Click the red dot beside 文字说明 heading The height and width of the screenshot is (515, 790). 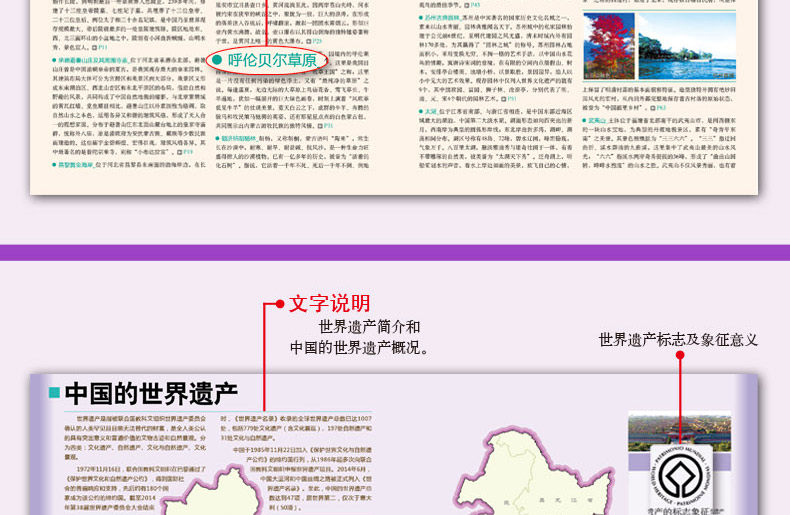point(280,303)
